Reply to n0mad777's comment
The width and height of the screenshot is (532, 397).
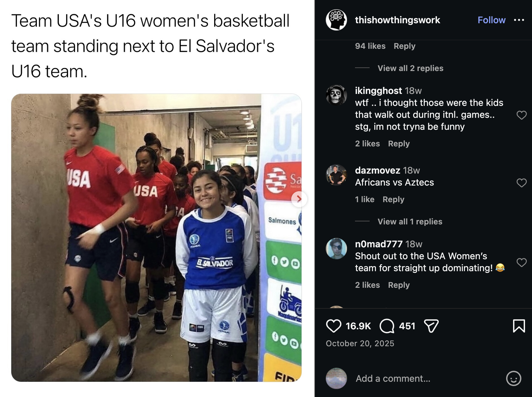pyautogui.click(x=399, y=285)
